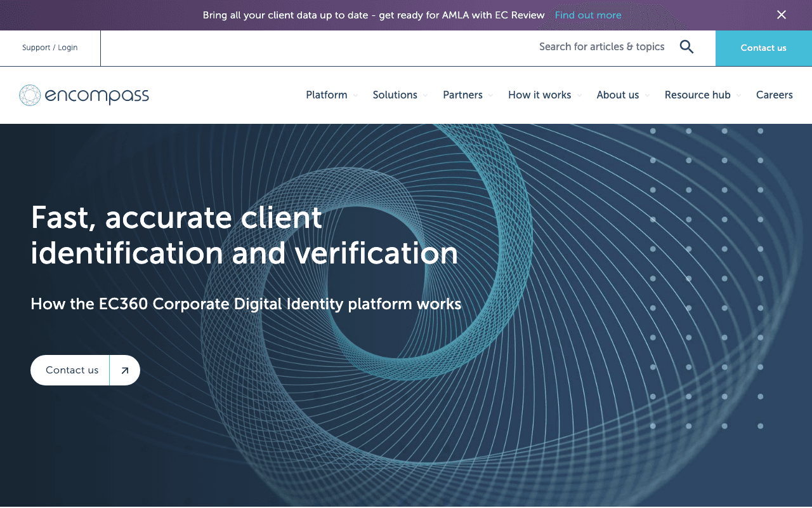Screen dimensions: 812x508
Task: Click the arrow icon on Contact us pill
Action: pos(125,371)
